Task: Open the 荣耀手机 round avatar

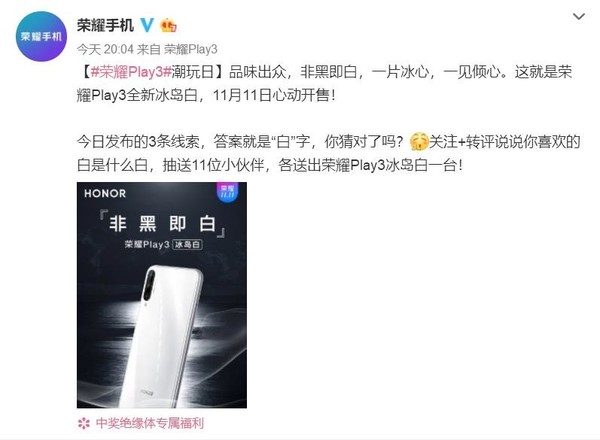Action: click(41, 36)
